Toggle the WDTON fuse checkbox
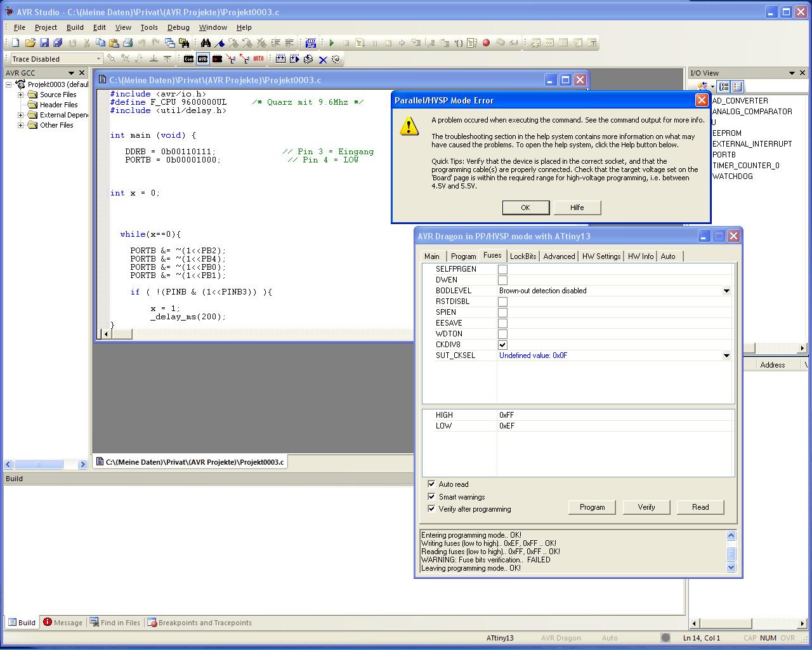Image resolution: width=812 pixels, height=650 pixels. [502, 334]
